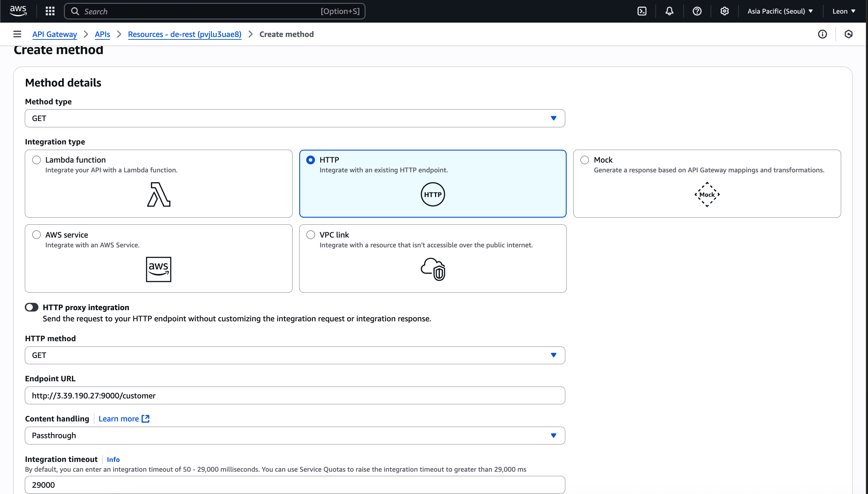Select the Mock integration radio button
This screenshot has height=494, width=868.
click(x=584, y=160)
